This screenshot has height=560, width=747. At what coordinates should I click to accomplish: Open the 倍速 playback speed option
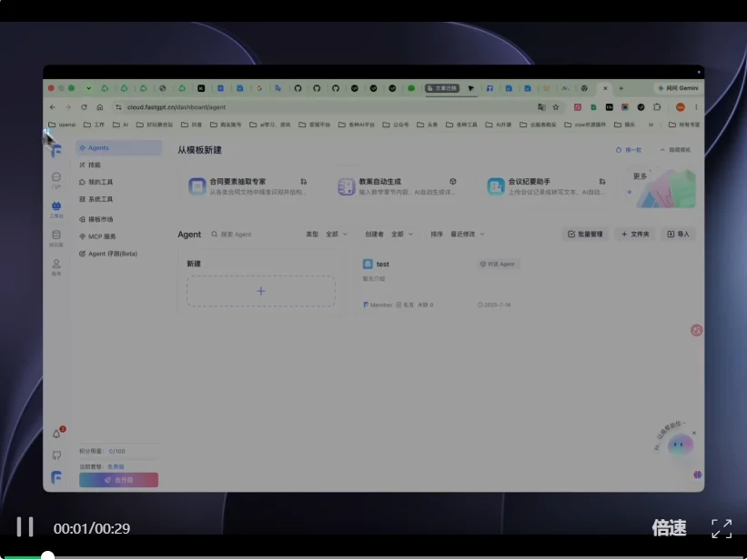tap(669, 527)
